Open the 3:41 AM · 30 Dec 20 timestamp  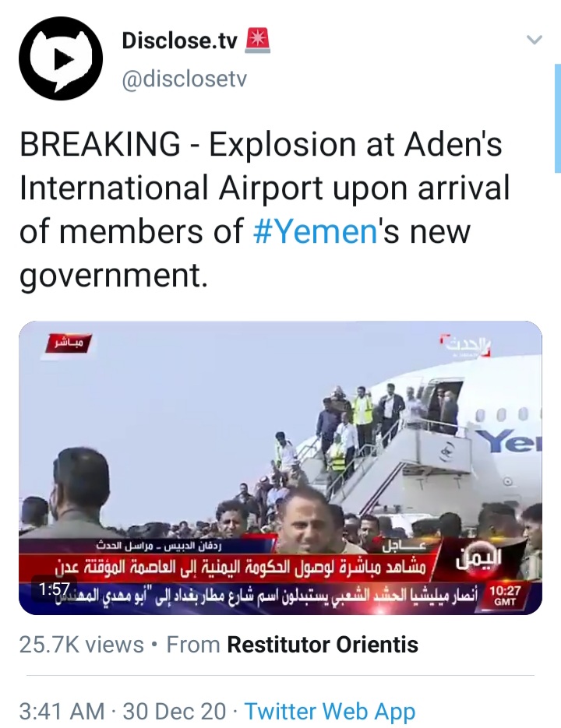(x=122, y=711)
